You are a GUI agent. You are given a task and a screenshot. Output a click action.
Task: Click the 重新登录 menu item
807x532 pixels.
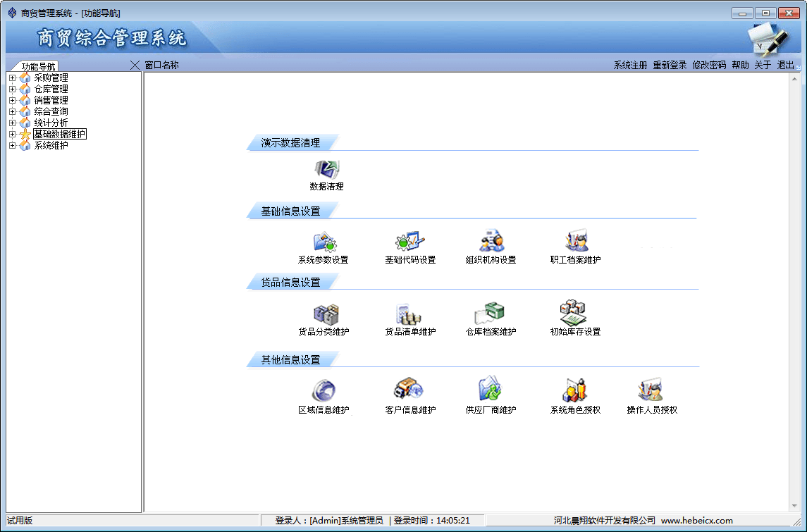(x=670, y=65)
